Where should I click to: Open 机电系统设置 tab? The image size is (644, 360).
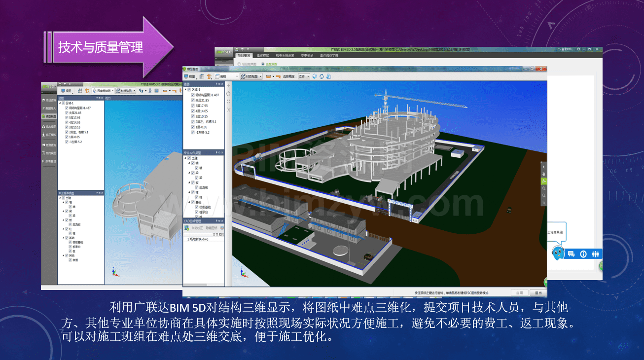(x=285, y=56)
